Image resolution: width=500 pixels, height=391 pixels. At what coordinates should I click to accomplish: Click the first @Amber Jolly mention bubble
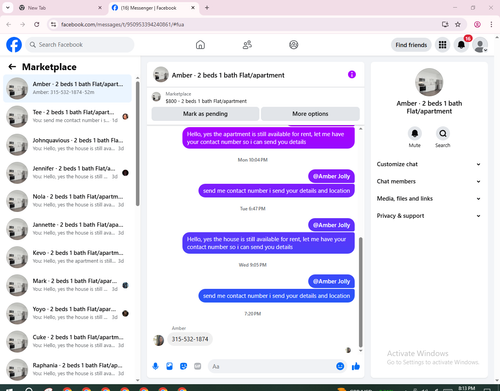click(331, 176)
